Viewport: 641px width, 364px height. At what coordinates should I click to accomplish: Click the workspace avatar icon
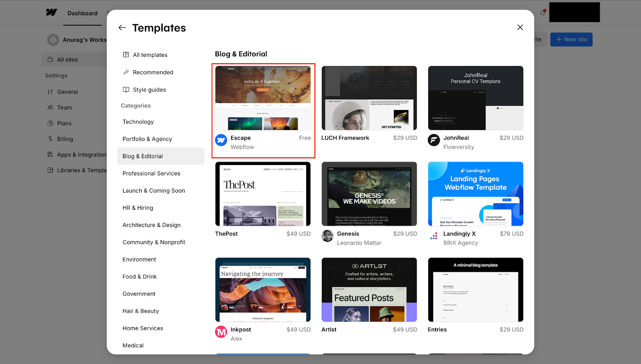click(53, 40)
